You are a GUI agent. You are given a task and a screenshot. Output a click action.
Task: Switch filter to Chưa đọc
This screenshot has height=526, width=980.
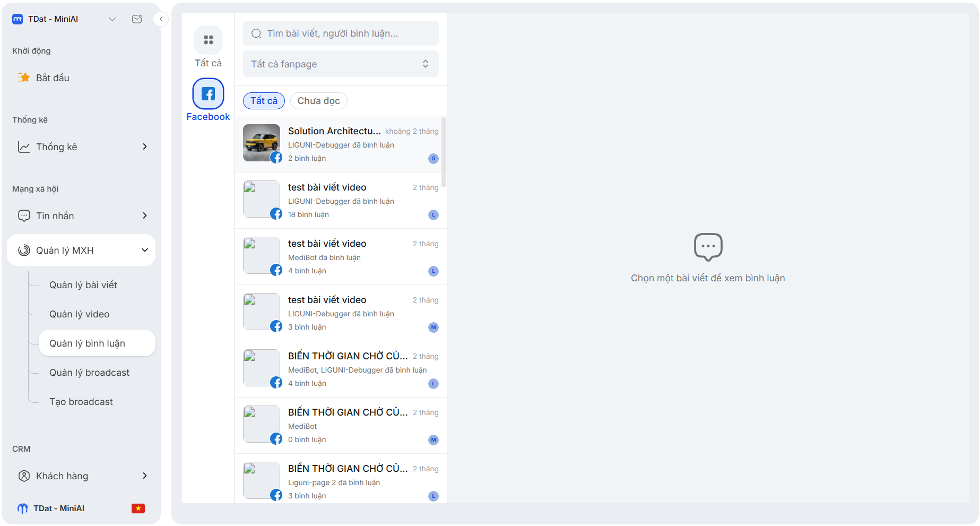pos(318,101)
